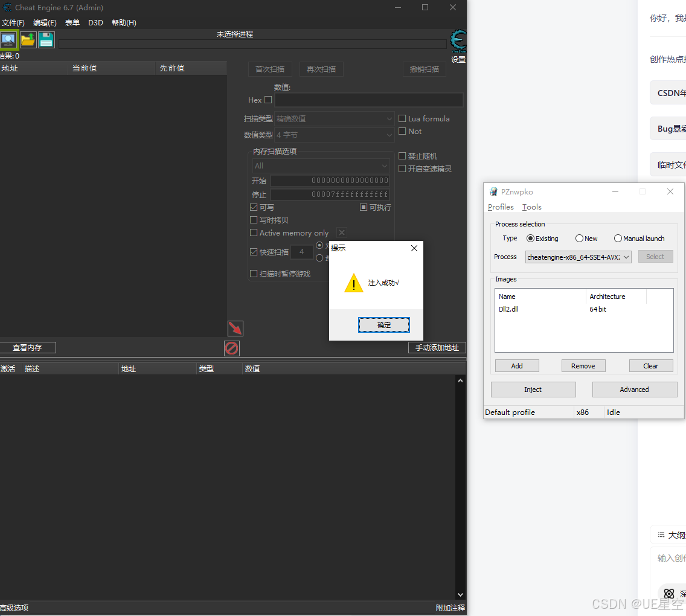Viewport: 686px width, 616px height.
Task: Toggle the Hex checkbox
Action: pyautogui.click(x=268, y=100)
